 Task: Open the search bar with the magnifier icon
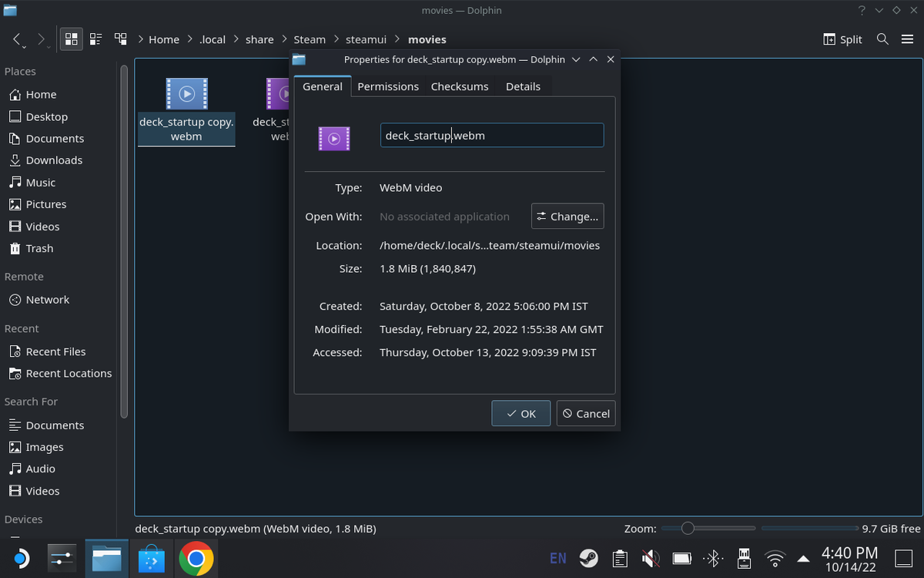(882, 39)
